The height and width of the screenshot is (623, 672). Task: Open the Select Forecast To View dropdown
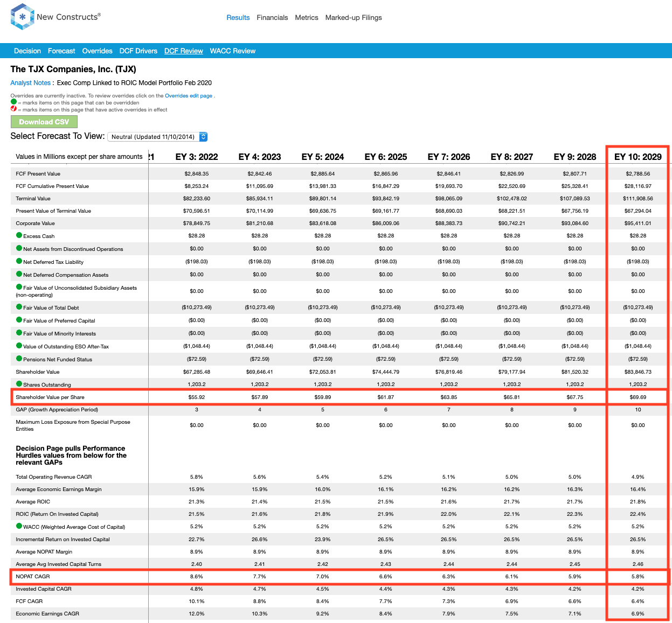157,137
